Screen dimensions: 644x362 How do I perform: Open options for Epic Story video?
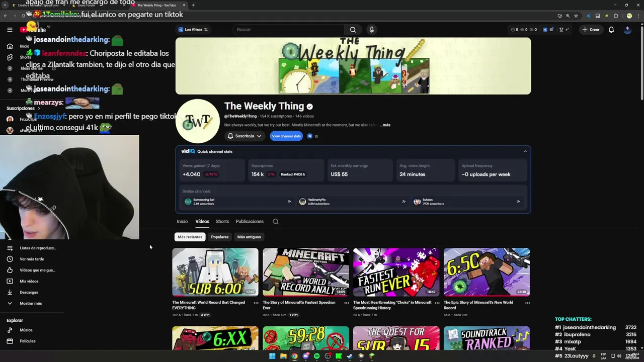[527, 303]
